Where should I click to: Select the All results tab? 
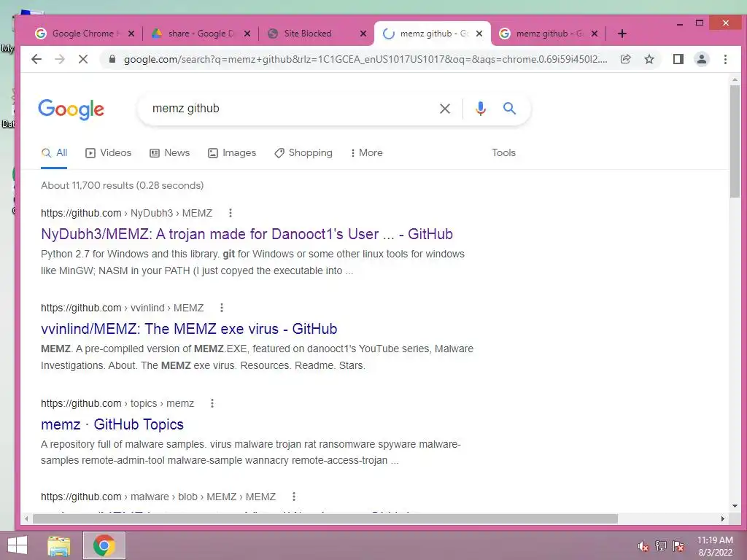point(54,153)
